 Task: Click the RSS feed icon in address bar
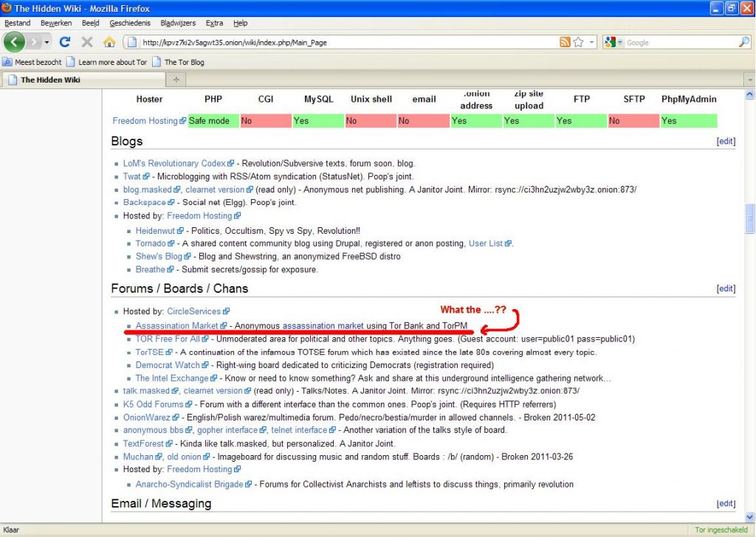[565, 42]
